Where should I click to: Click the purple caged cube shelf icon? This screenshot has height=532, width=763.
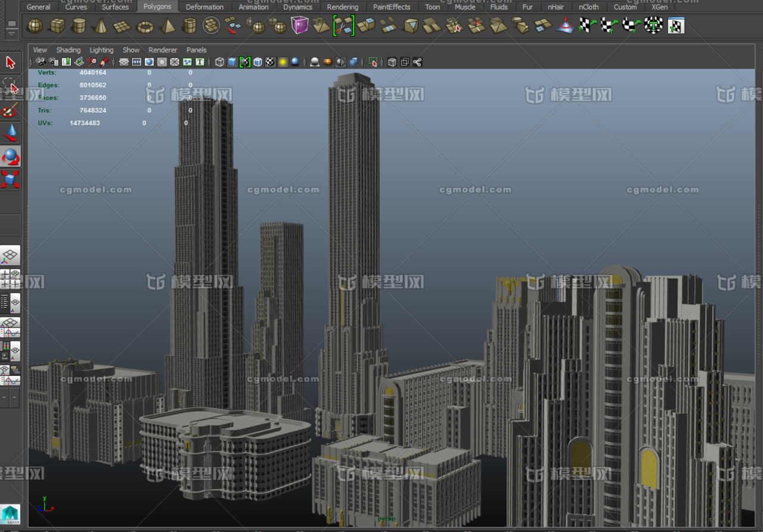click(x=299, y=26)
